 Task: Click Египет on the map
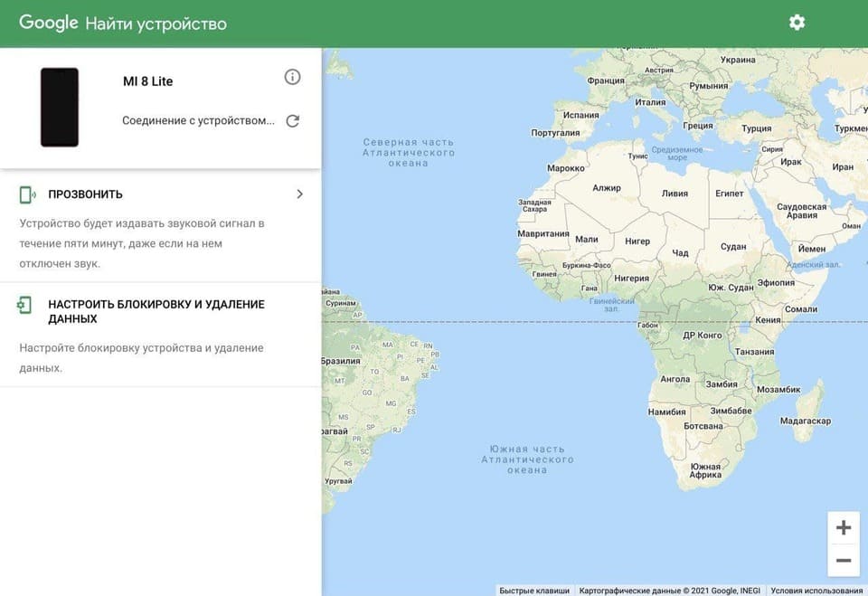click(729, 194)
